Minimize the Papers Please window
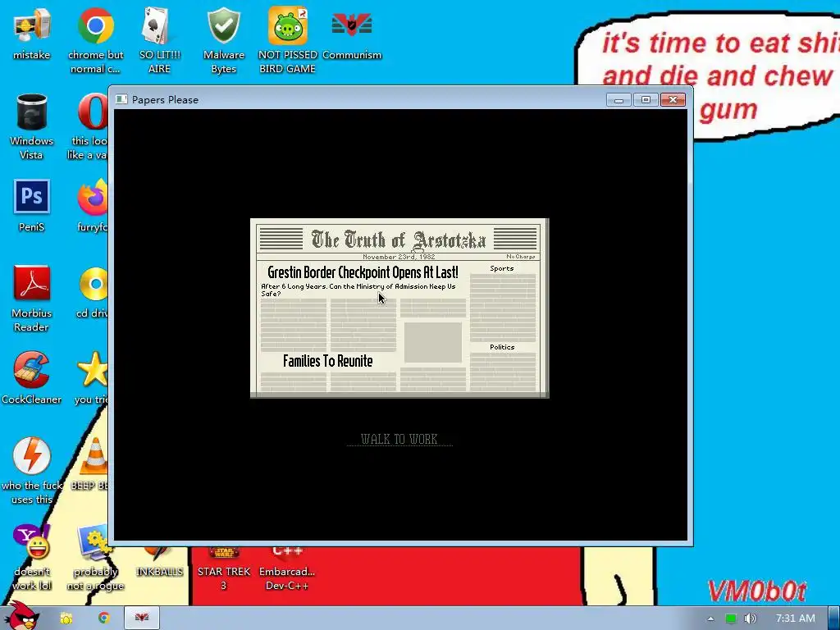The image size is (840, 630). point(619,99)
